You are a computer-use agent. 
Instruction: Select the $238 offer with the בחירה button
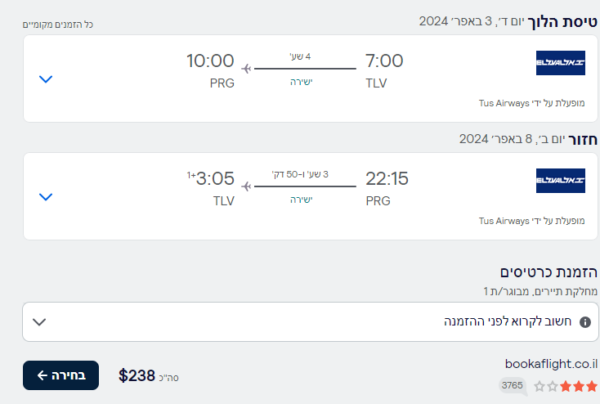tap(61, 375)
